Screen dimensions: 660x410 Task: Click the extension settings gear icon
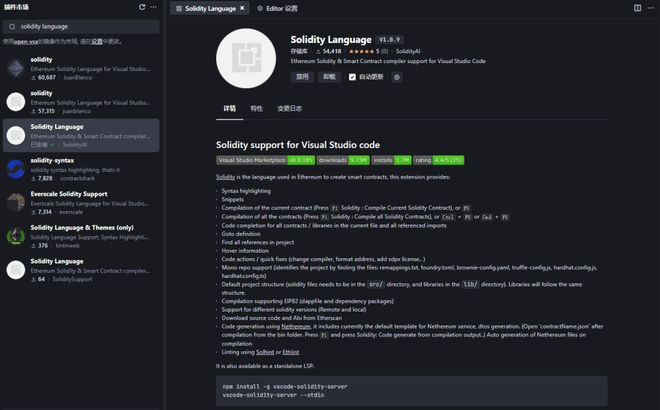(397, 77)
